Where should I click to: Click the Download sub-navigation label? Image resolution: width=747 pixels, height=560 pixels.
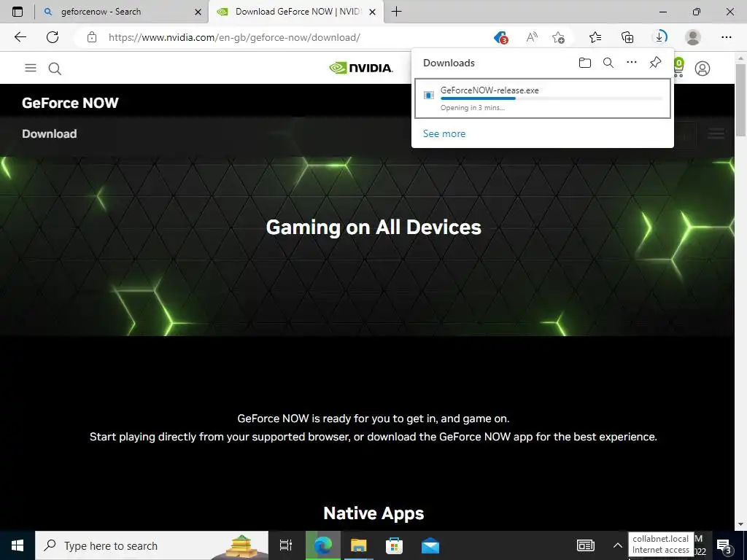[x=50, y=134]
